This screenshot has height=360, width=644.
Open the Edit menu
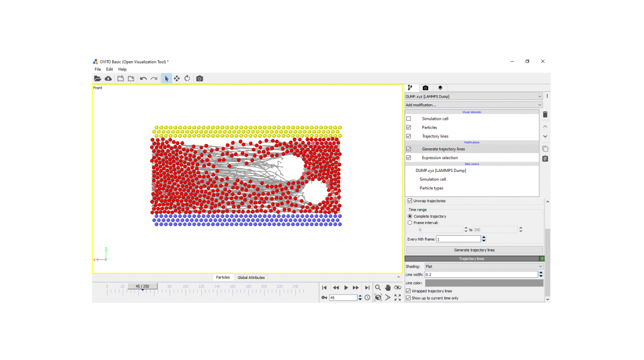pyautogui.click(x=109, y=69)
